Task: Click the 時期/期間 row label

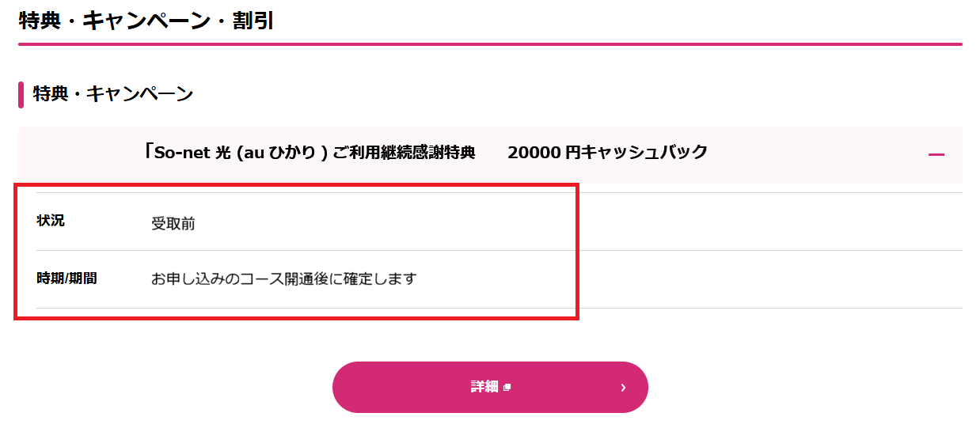Action: (x=66, y=278)
